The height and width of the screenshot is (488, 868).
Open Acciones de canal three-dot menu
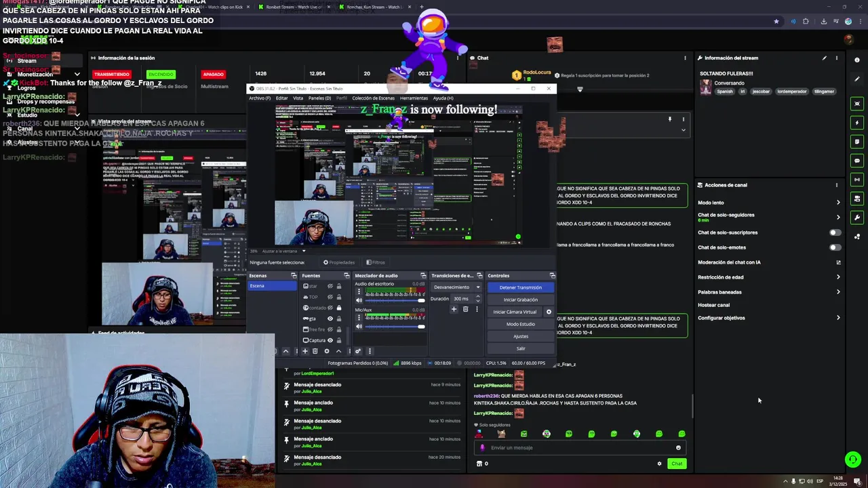point(837,185)
